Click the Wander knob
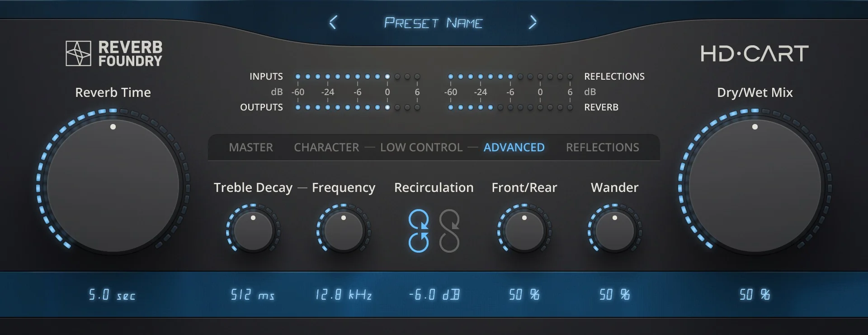This screenshot has width=868, height=335. click(x=615, y=231)
